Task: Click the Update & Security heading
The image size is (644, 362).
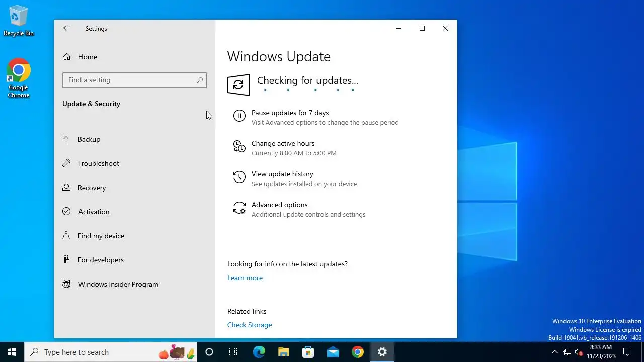Action: (x=91, y=104)
